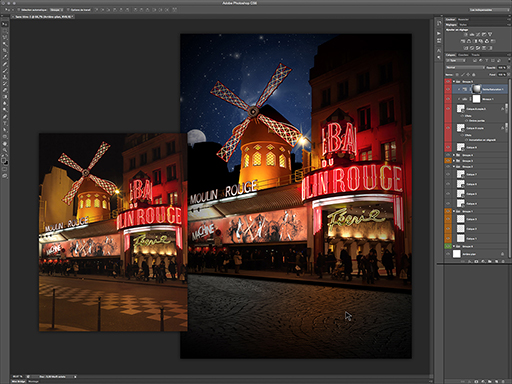Add a Color Balance adjustment layer

(469, 41)
